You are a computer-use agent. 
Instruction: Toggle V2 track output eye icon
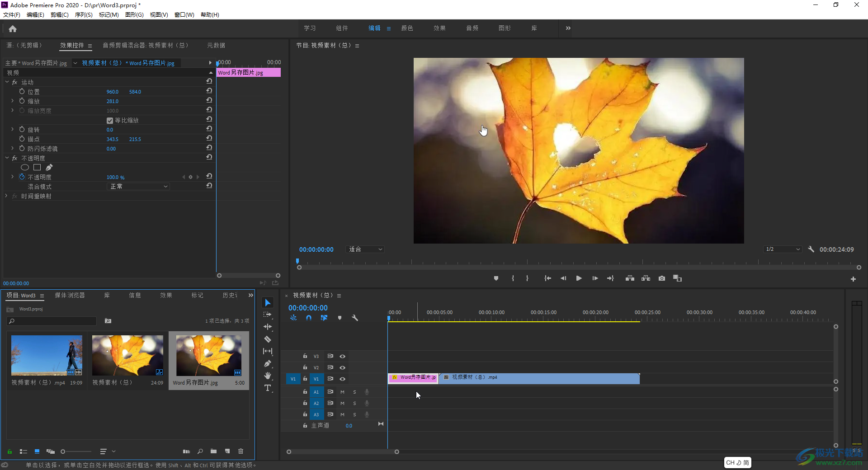point(343,367)
